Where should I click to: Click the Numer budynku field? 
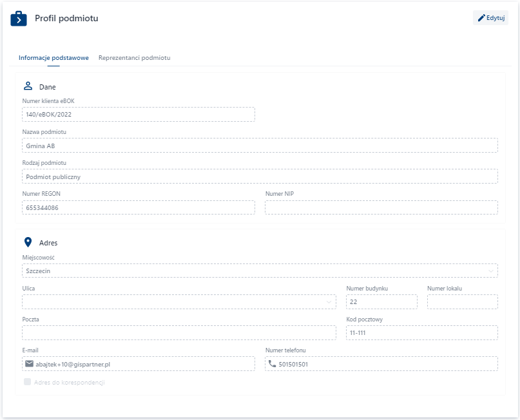381,302
